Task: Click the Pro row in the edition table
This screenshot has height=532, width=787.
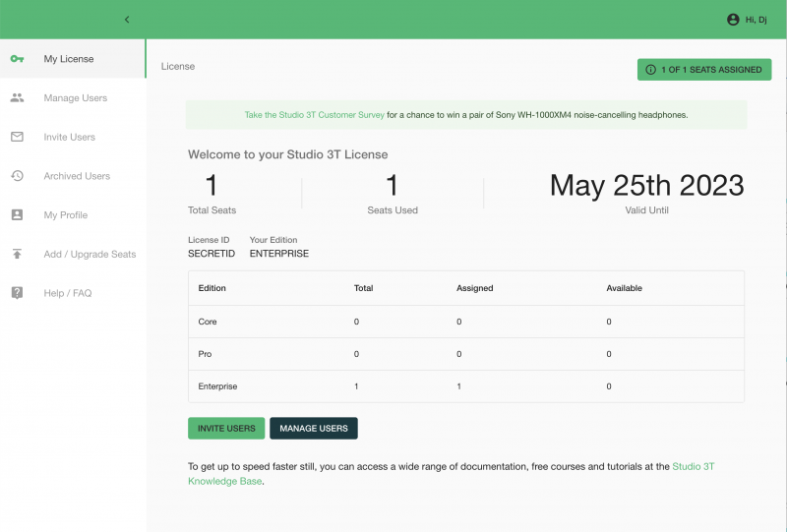Action: [466, 354]
